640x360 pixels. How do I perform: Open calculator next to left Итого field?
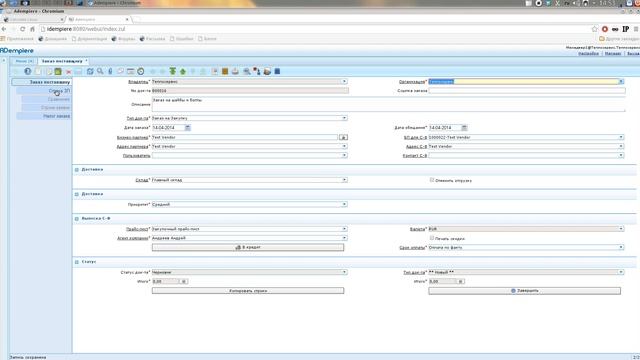click(x=184, y=281)
